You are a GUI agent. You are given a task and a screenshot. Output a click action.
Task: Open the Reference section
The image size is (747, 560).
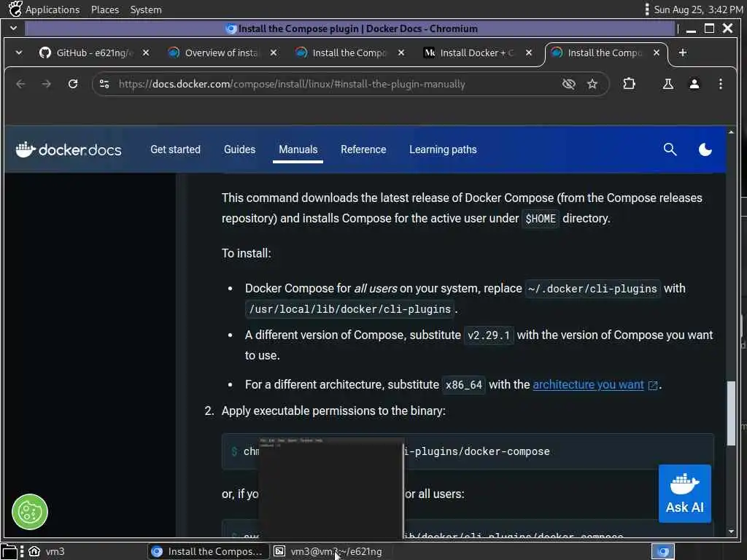363,149
